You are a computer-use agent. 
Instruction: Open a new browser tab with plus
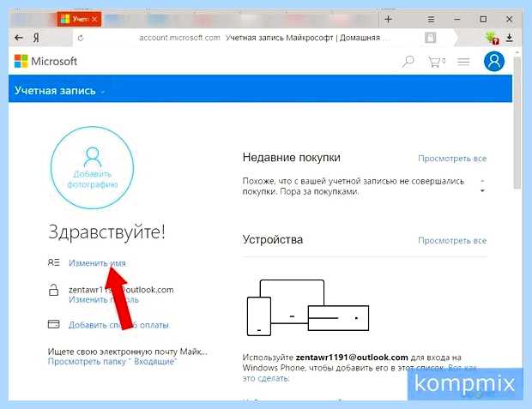(388, 19)
